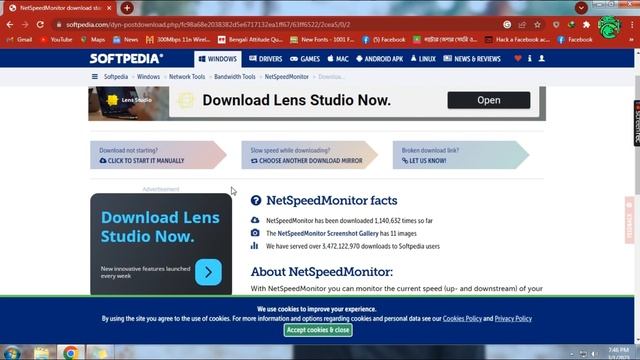
Task: Bookmark this page with star icon
Action: (537, 24)
